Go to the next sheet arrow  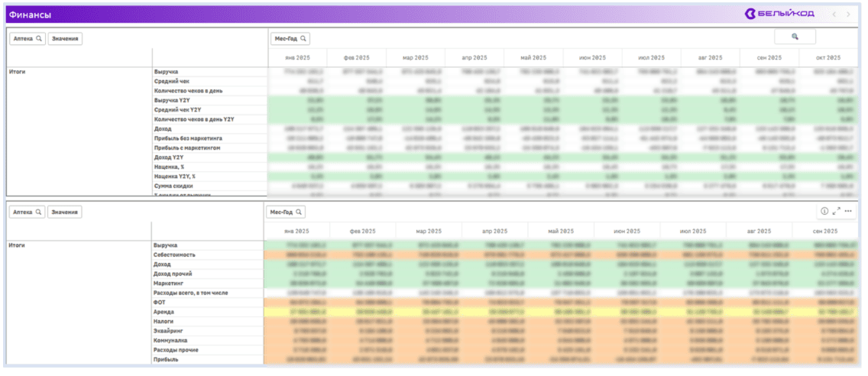tap(848, 14)
